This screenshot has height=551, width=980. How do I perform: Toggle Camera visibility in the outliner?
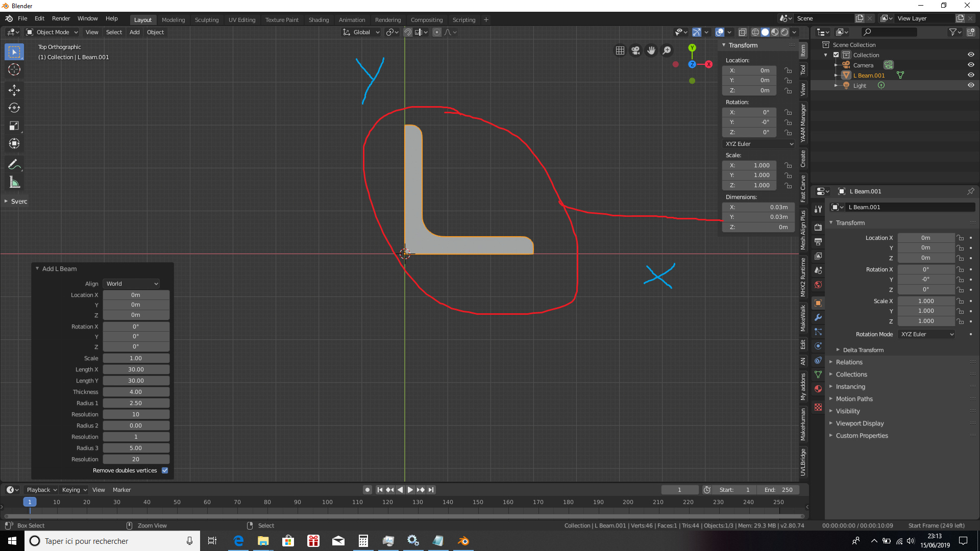971,65
